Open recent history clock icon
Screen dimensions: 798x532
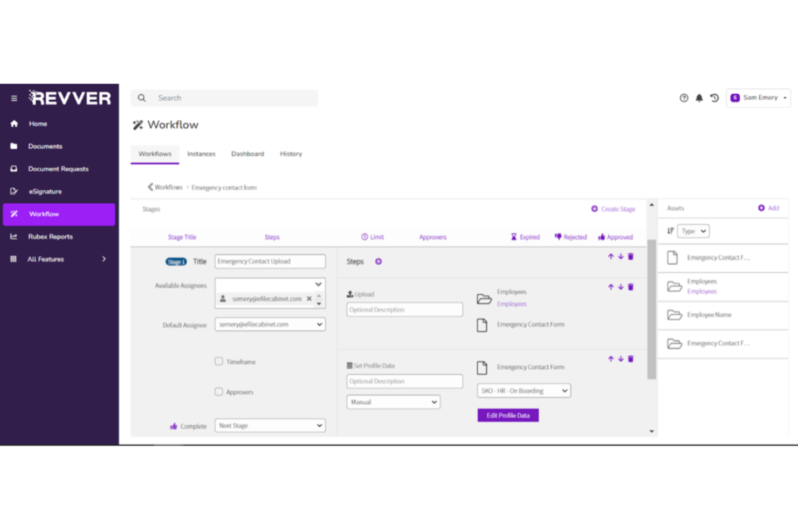[x=714, y=98]
